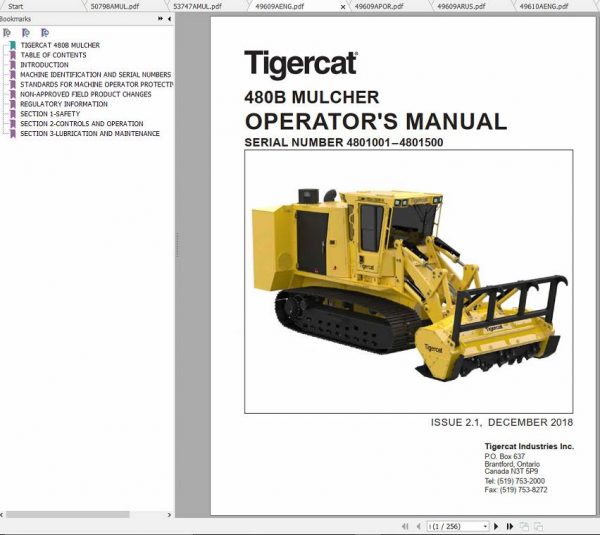
Task: Click the 'Fax: (519) 753-8272' text
Action: (x=516, y=490)
